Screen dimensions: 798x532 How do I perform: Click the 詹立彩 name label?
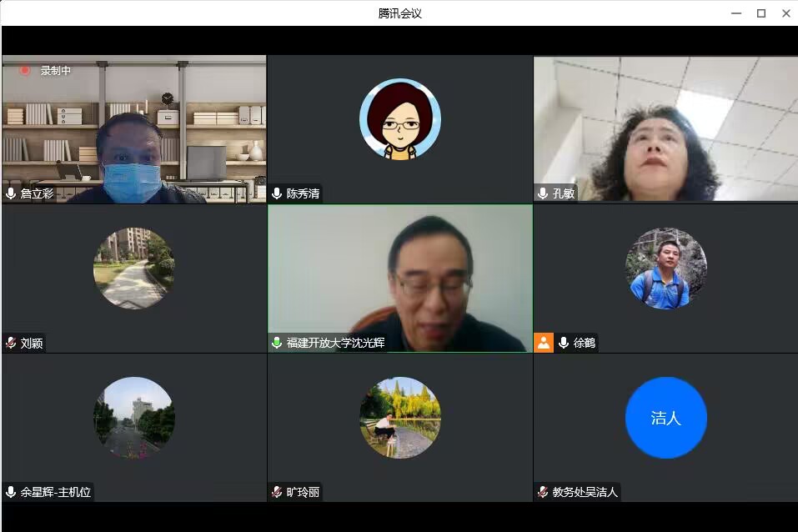pyautogui.click(x=37, y=193)
